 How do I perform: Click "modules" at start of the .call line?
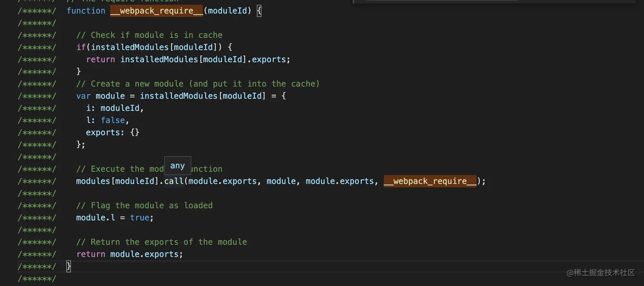(x=93, y=181)
